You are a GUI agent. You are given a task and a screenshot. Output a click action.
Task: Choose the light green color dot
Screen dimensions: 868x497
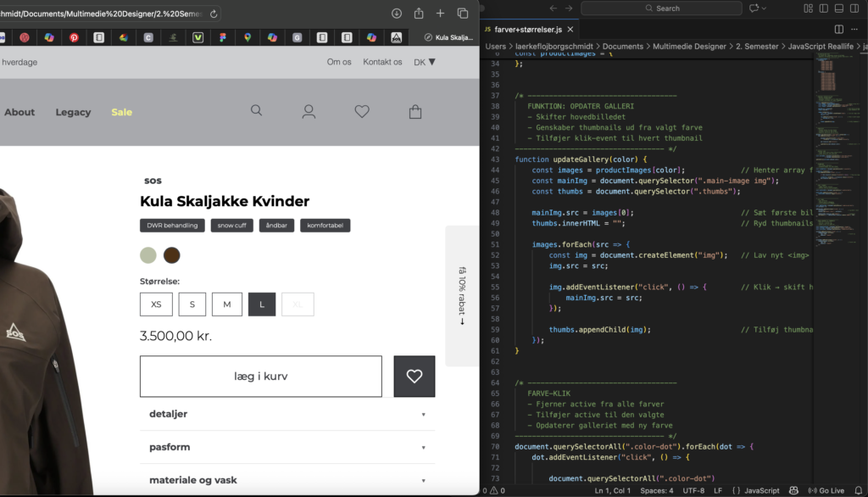148,255
